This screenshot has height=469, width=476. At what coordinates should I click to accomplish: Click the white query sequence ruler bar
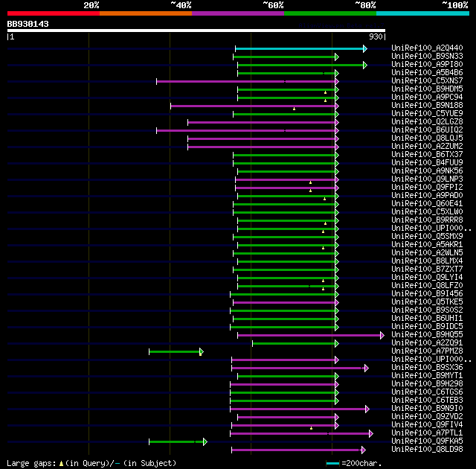(x=196, y=31)
